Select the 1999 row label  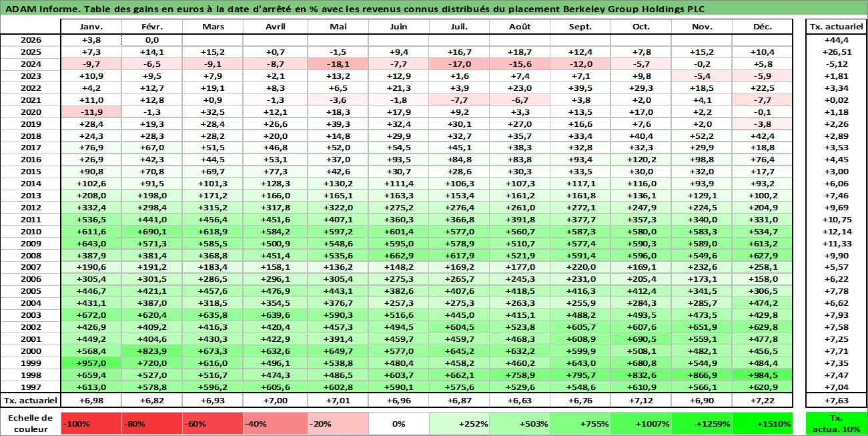point(31,364)
